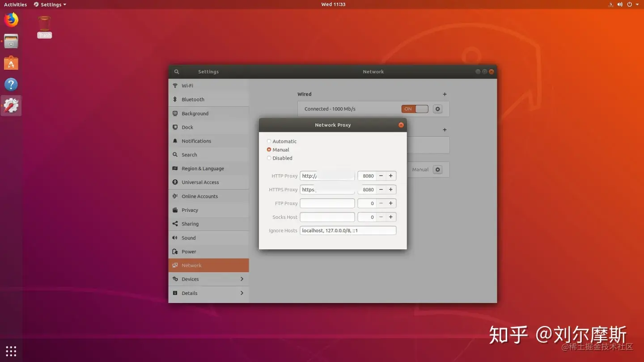
Task: Open the system menu dropdown arrow
Action: click(637, 4)
